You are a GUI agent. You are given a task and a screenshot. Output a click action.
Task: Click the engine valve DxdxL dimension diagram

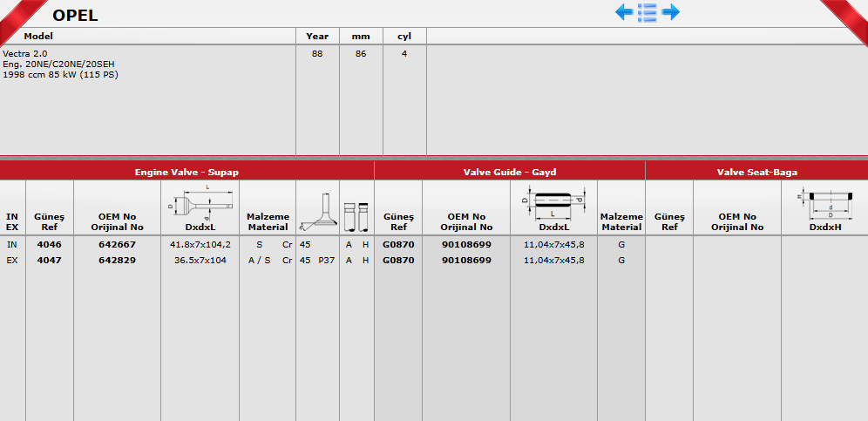tap(200, 202)
